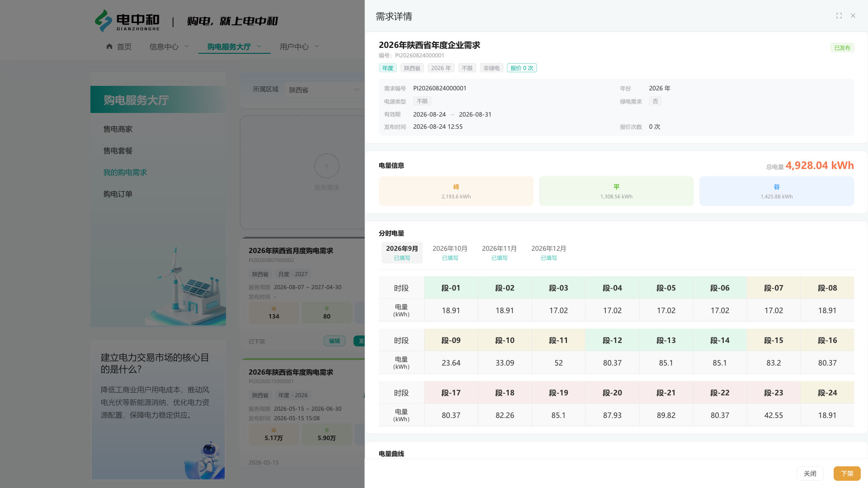Click the 段-24 header cell
The height and width of the screenshot is (488, 868).
pyautogui.click(x=827, y=393)
